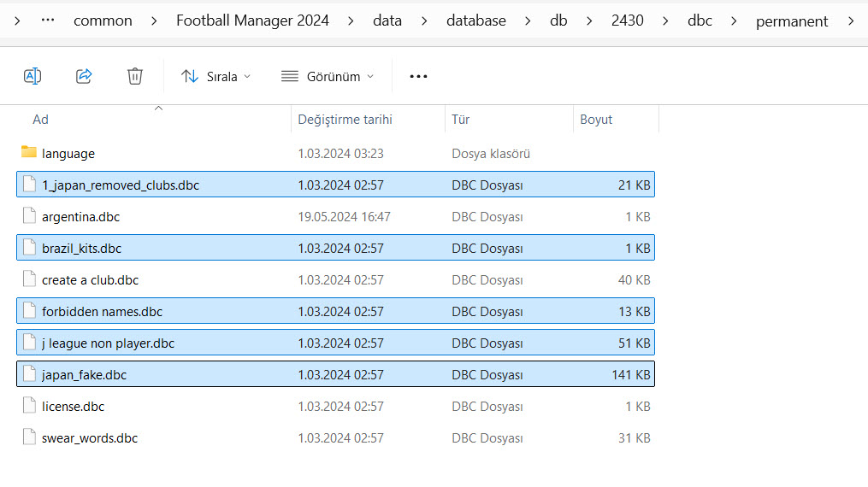Select the create a club.dbc file
Screen dimensions: 868x487
90,280
